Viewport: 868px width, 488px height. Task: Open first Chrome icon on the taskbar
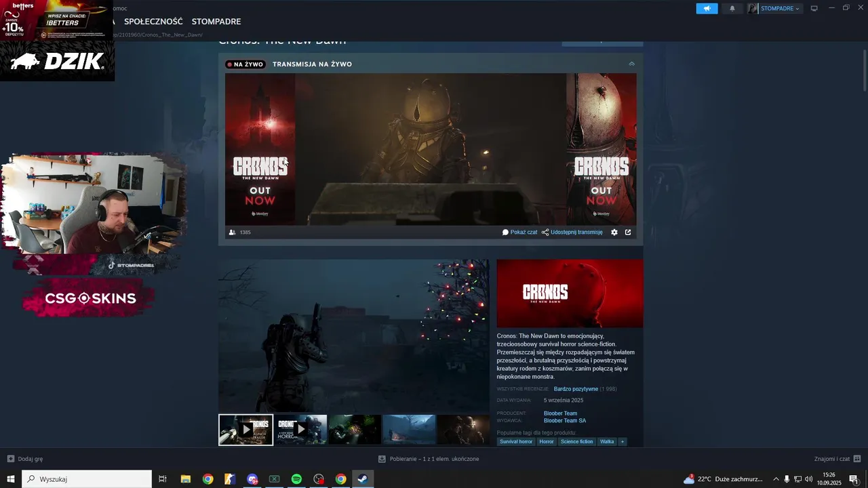(x=208, y=479)
